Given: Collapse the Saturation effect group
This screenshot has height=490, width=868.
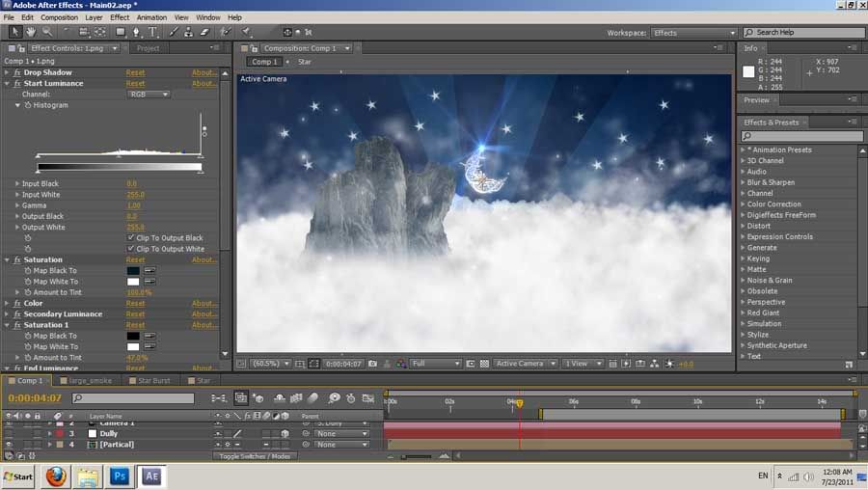Looking at the screenshot, I should tap(7, 259).
